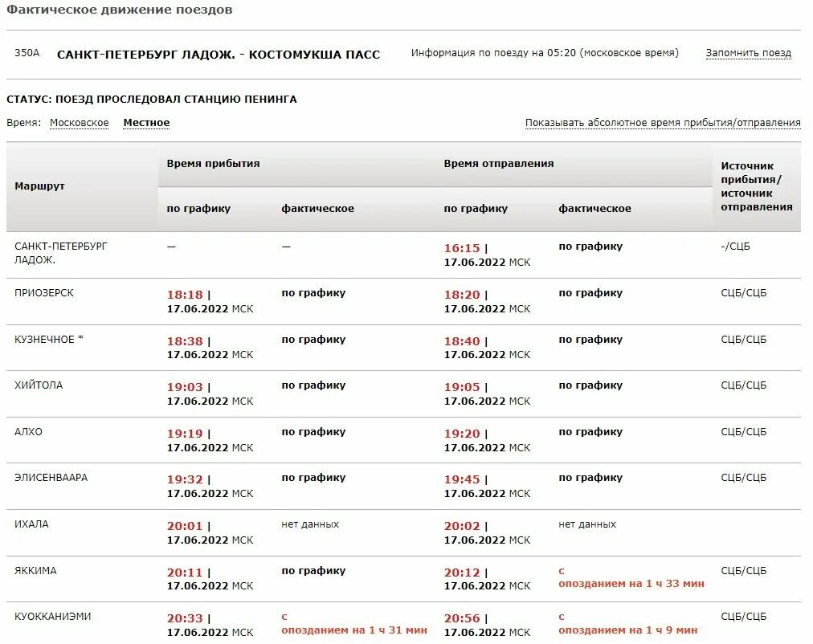Click train number 350А
813x644 pixels.
coord(27,53)
